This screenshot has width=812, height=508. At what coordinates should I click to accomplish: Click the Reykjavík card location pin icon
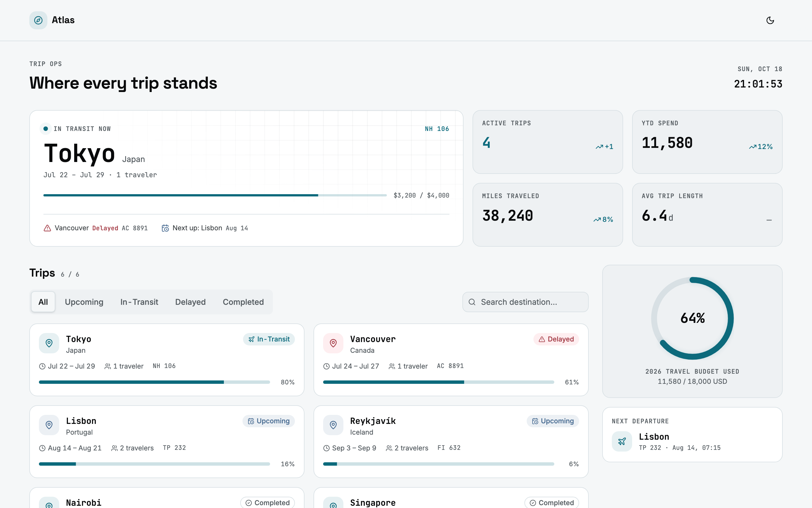(333, 425)
